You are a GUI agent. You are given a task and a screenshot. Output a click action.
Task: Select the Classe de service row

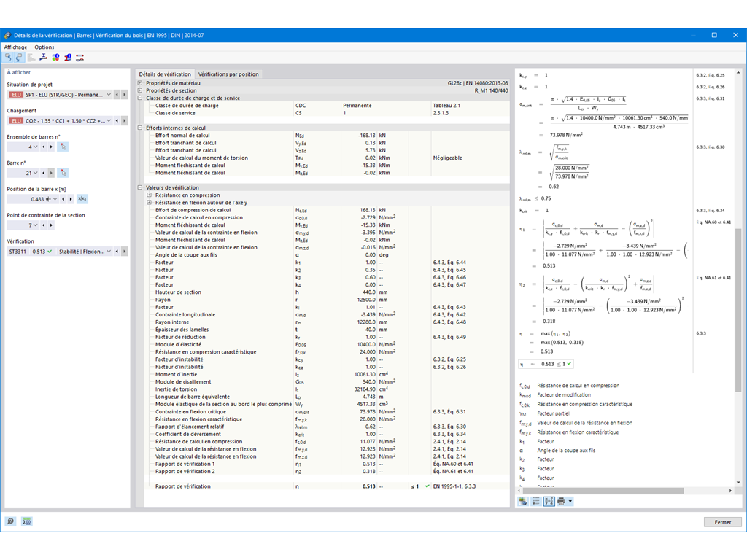click(x=327, y=113)
